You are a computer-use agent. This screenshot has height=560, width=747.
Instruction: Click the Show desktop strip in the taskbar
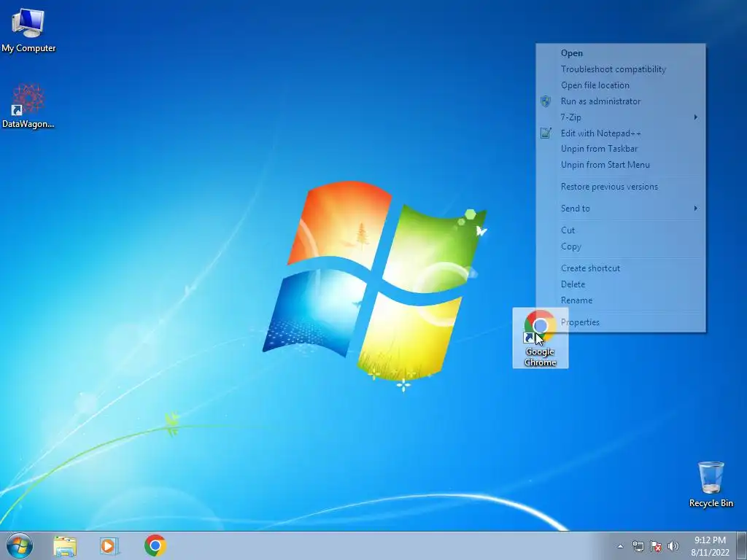pyautogui.click(x=741, y=545)
